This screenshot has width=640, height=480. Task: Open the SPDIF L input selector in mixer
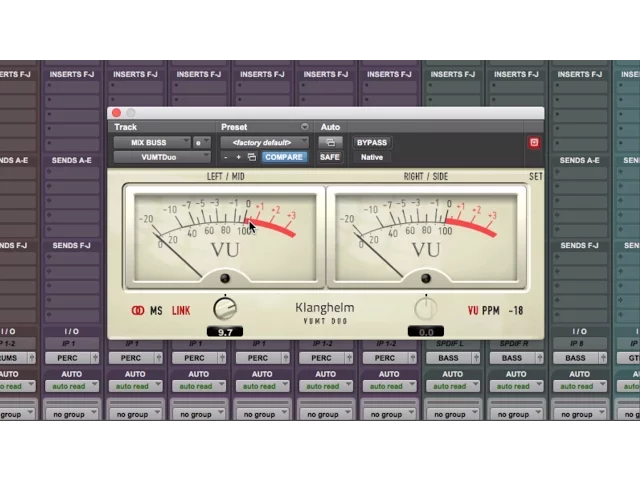tap(452, 344)
